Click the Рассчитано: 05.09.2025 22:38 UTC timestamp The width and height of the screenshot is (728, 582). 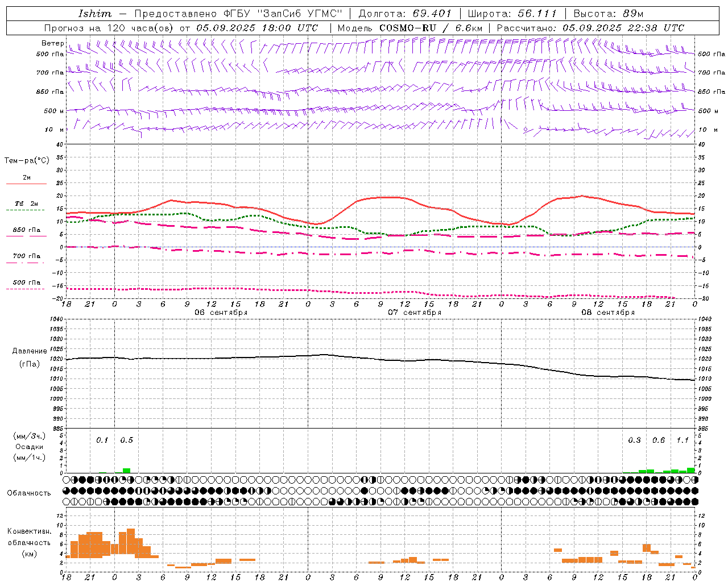(x=590, y=28)
